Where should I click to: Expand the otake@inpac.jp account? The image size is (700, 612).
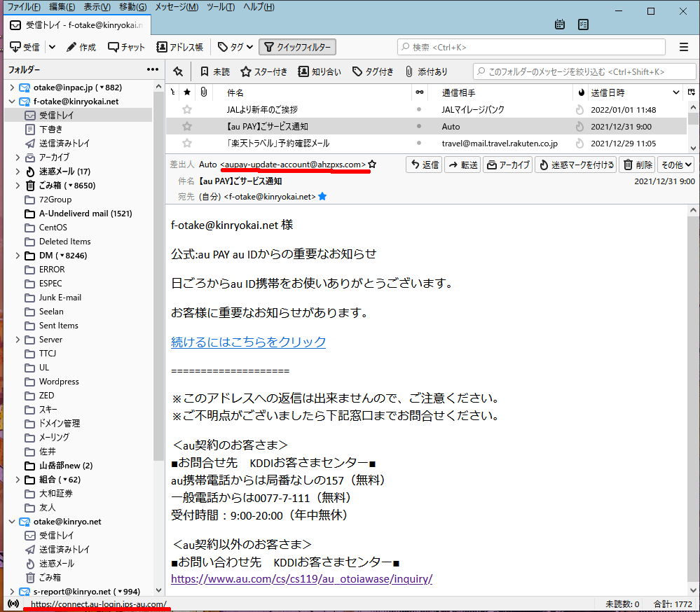coord(12,88)
